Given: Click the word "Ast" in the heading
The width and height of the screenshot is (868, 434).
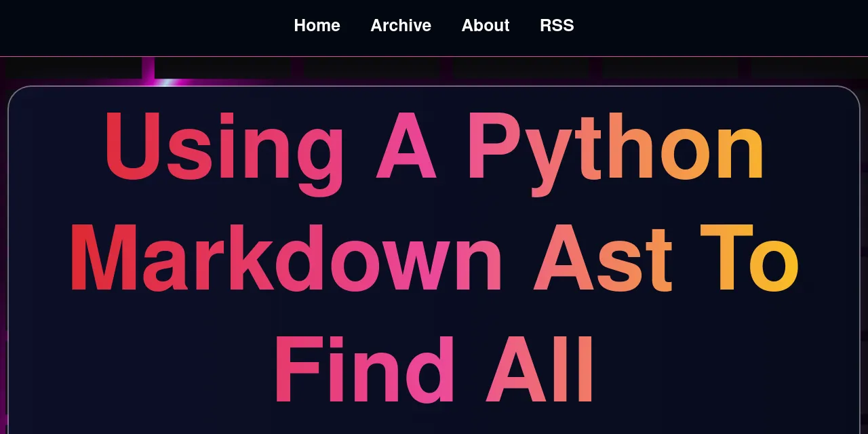Looking at the screenshot, I should 603,261.
